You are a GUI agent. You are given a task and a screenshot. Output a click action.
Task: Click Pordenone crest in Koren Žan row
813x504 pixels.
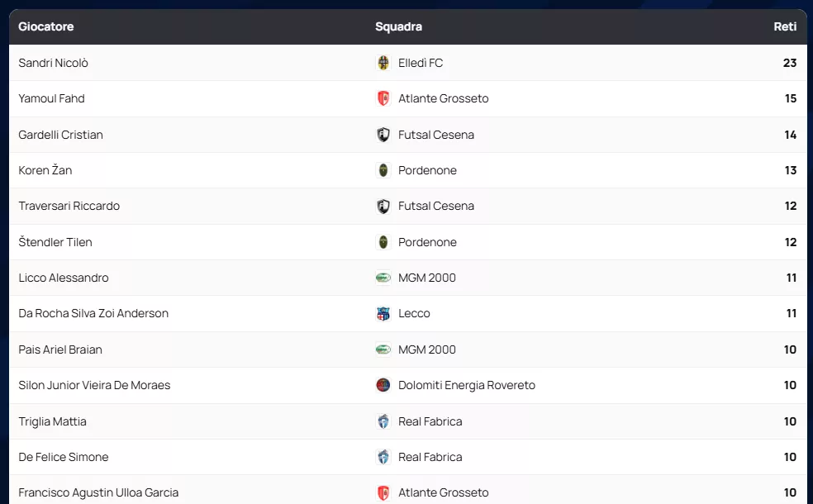coord(383,170)
